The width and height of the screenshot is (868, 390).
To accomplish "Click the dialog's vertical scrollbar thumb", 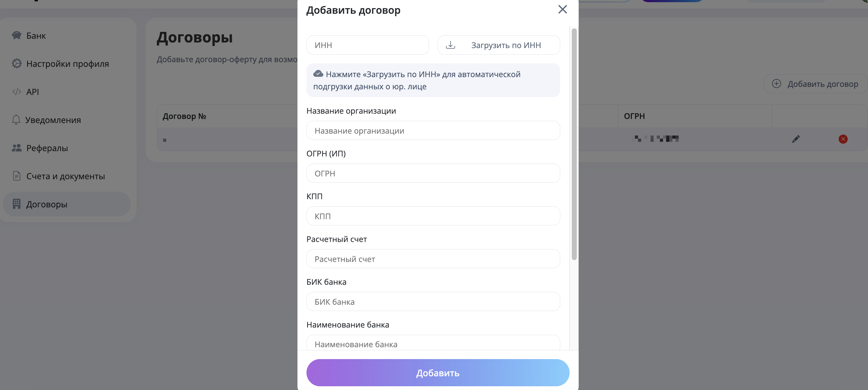I will point(574,144).
